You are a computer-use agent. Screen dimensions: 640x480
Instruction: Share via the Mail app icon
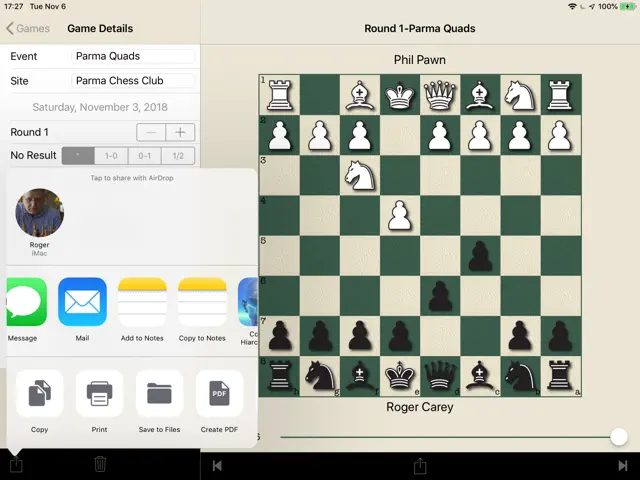click(82, 302)
